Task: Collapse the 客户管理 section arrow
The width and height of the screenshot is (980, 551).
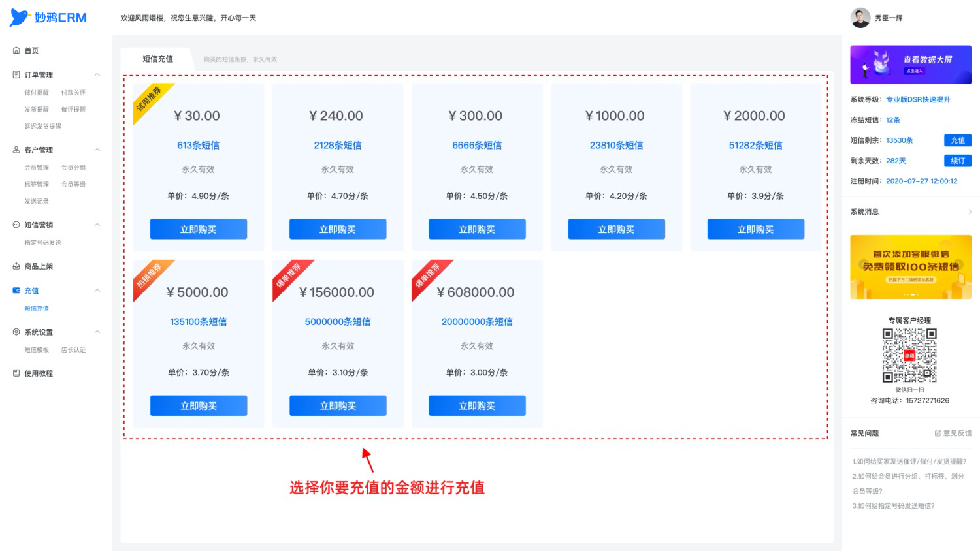Action: point(97,150)
